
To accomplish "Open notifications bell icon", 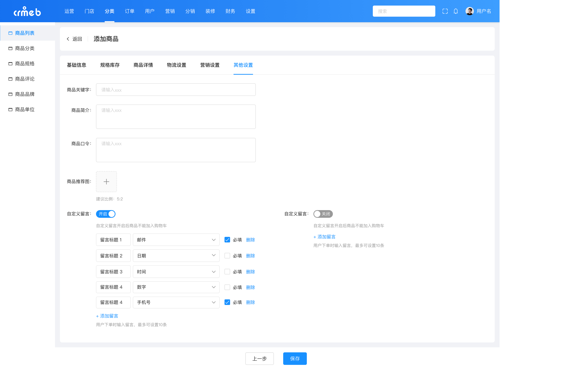I will click(456, 11).
